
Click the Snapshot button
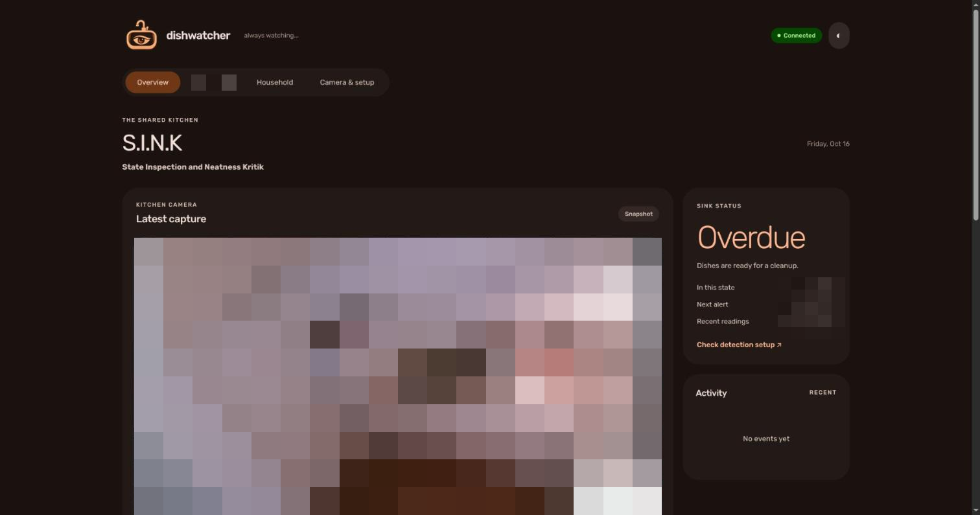638,214
